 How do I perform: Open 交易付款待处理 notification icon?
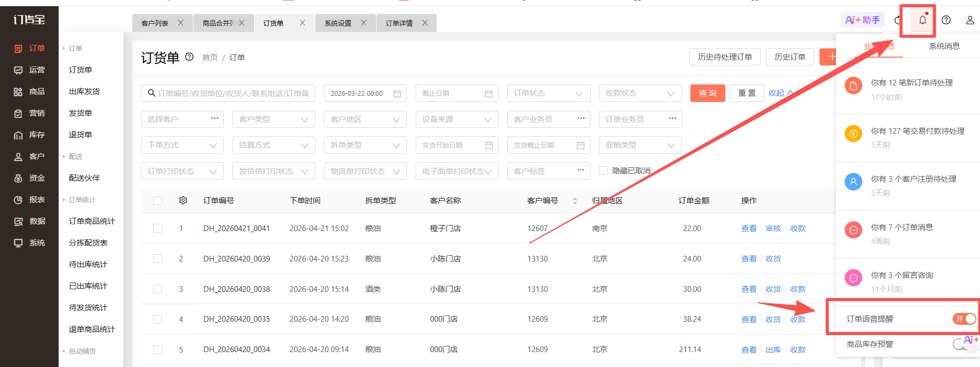(853, 134)
